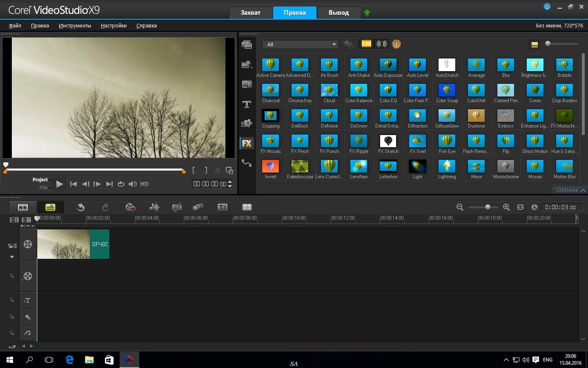Screen dimensions: 588x368
Task: Open the Record/Capture option
Action: point(130,207)
